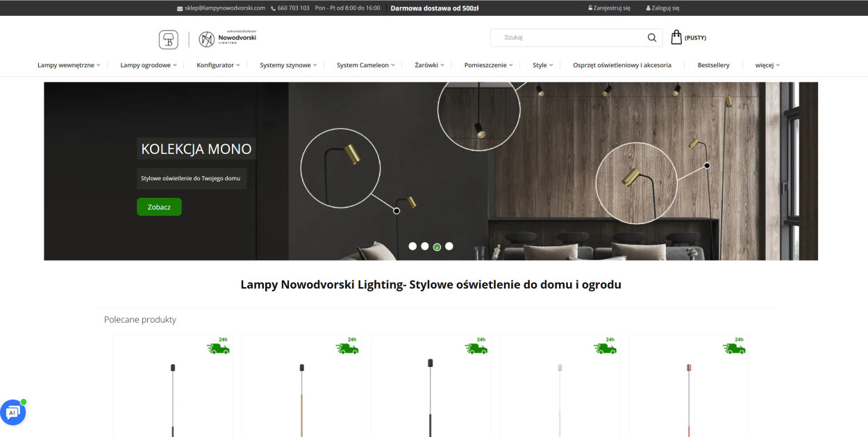
Task: Expand the Systemy szynowe dropdown menu
Action: tap(288, 65)
